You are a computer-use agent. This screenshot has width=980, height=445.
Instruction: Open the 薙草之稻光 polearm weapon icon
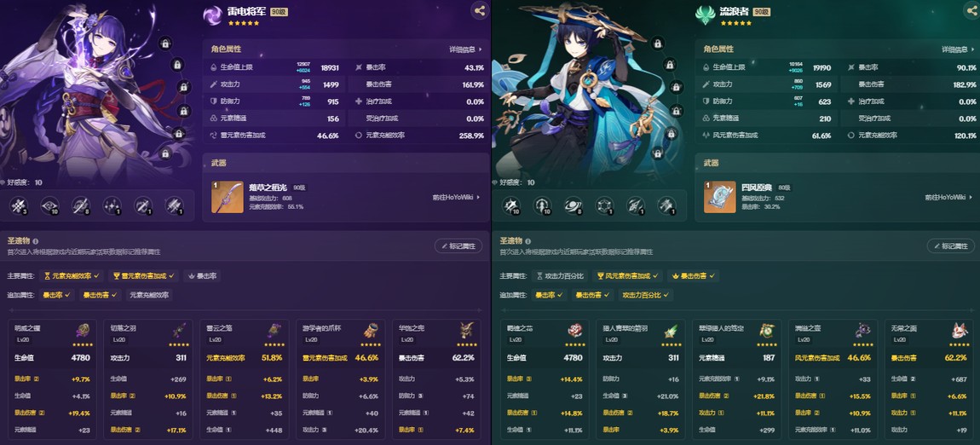pos(228,197)
